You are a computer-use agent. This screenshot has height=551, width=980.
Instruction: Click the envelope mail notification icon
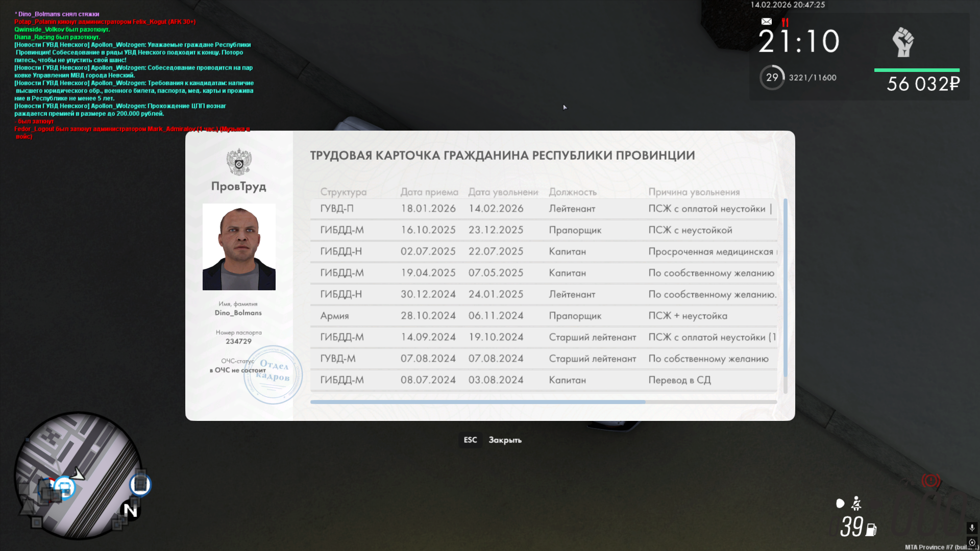pos(766,21)
